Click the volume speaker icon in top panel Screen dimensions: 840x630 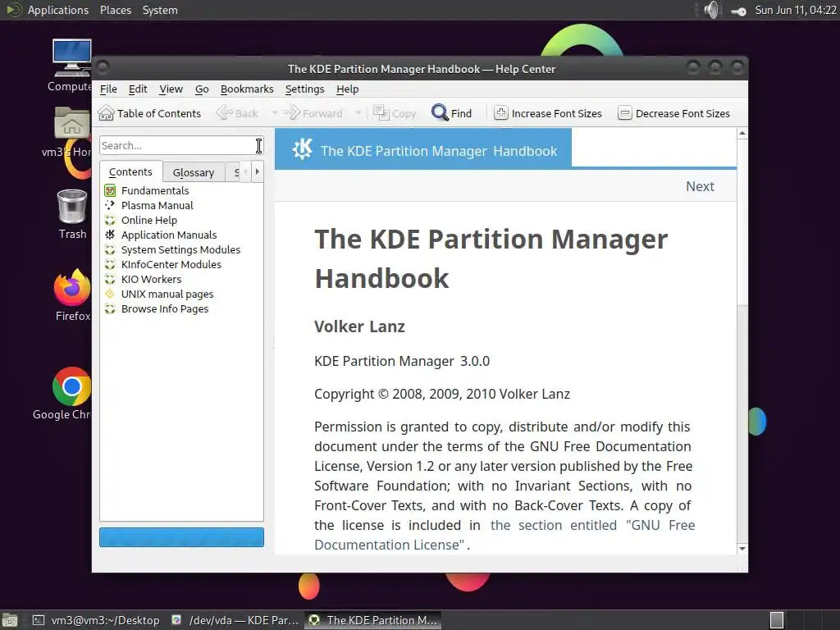tap(712, 10)
